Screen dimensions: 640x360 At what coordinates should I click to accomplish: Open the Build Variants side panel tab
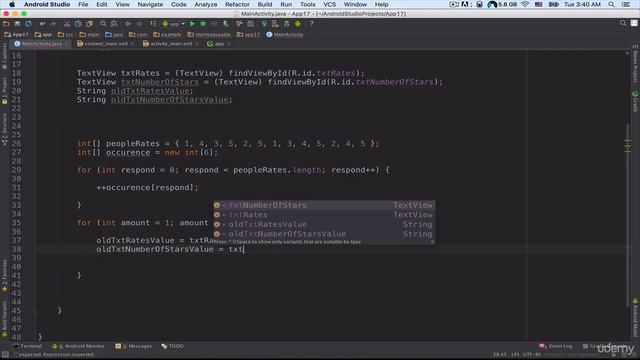[x=4, y=319]
